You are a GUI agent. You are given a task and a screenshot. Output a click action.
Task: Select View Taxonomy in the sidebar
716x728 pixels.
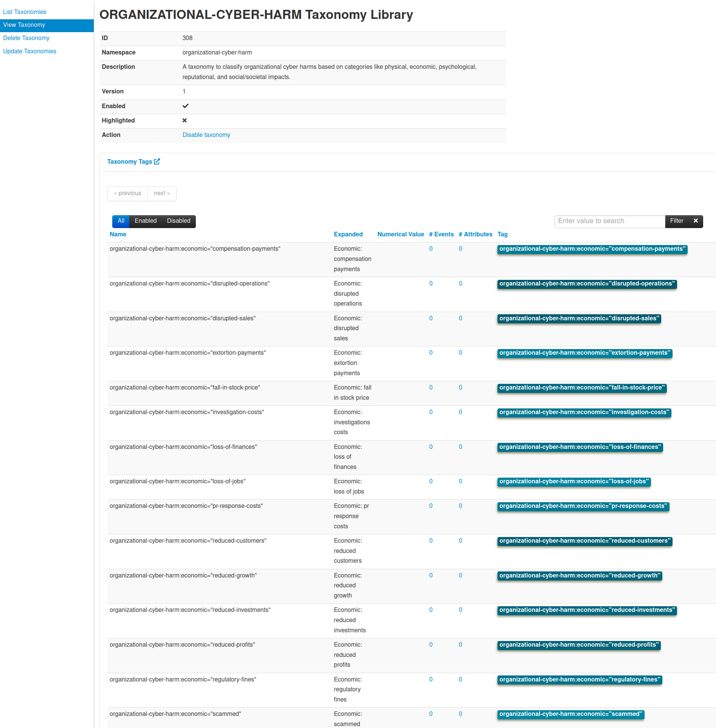point(24,25)
